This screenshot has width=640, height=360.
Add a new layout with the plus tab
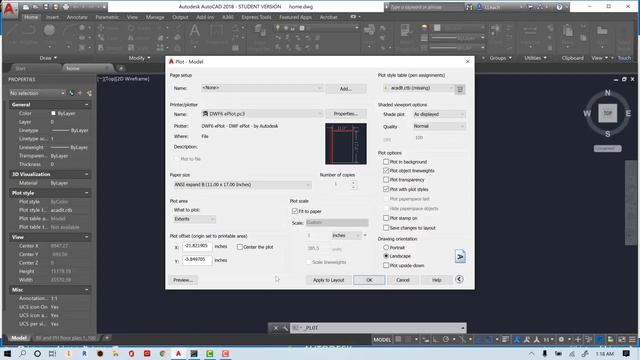point(107,338)
